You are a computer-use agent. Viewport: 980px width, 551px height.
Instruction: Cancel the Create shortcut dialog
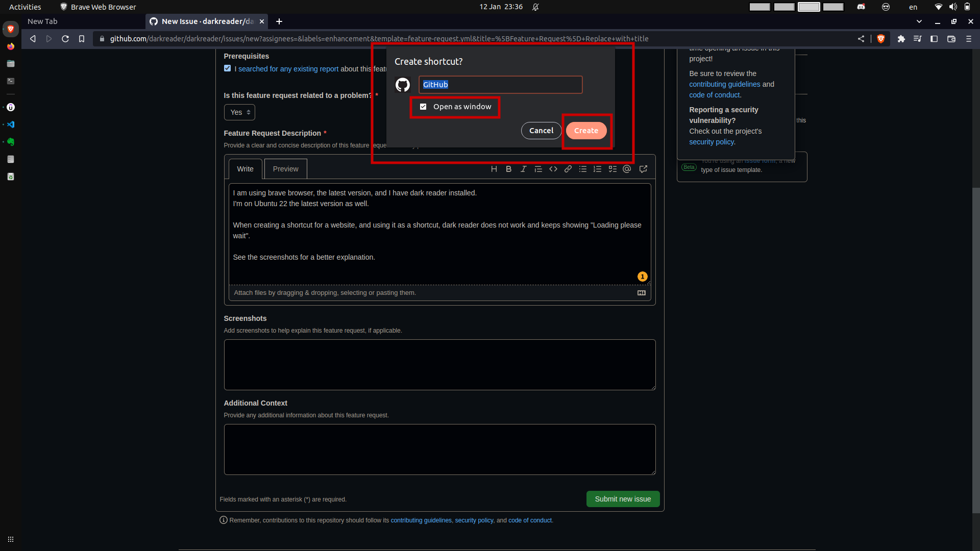click(541, 131)
